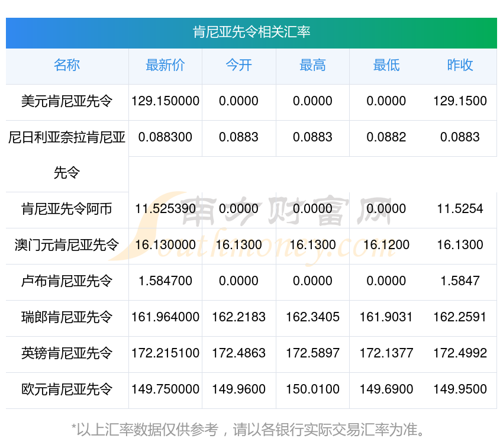Select the 172.5897 highest price cell

coord(312,353)
